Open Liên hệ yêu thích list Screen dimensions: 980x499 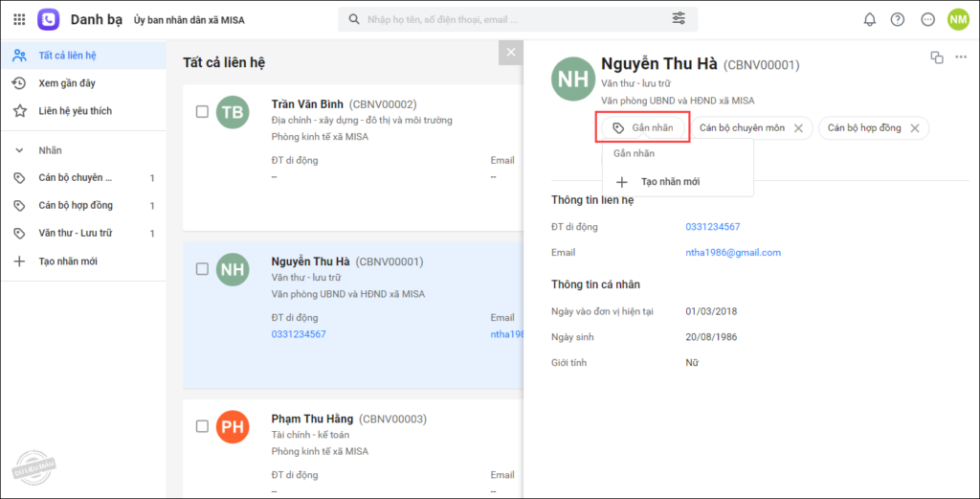tap(75, 111)
